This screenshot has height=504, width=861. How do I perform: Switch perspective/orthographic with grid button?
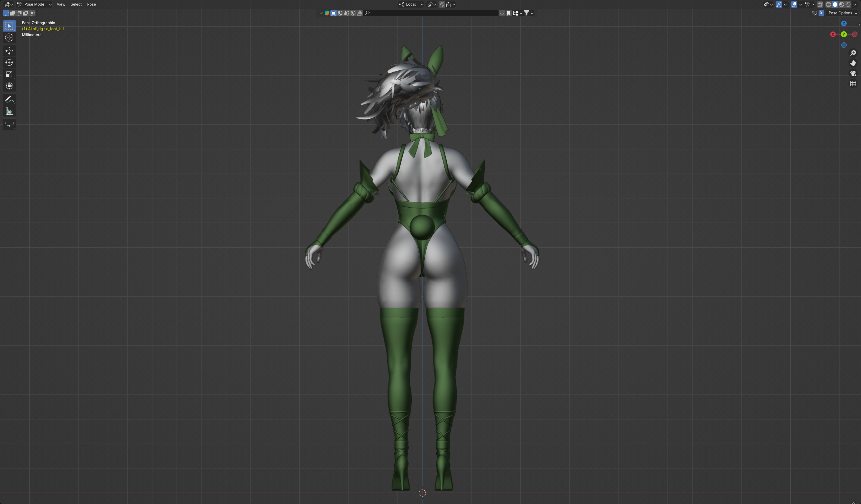[853, 84]
